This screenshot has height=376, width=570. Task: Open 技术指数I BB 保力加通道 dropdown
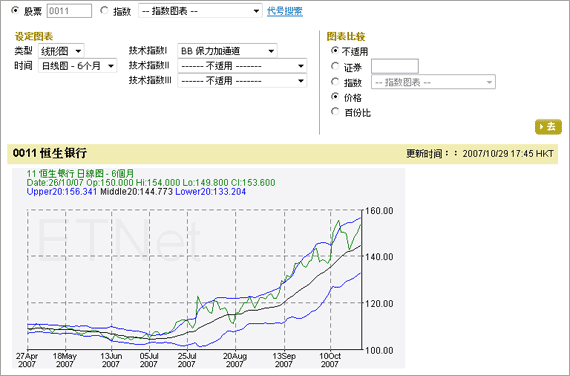228,51
